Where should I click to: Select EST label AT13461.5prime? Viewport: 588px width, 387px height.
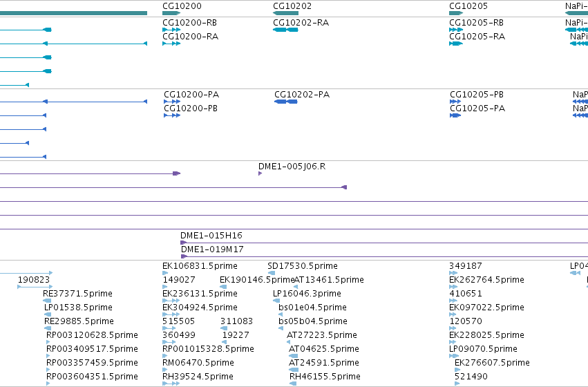click(330, 280)
